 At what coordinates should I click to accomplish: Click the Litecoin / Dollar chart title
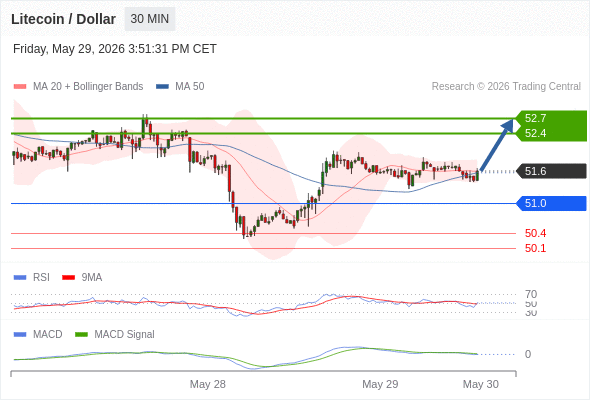pyautogui.click(x=63, y=19)
